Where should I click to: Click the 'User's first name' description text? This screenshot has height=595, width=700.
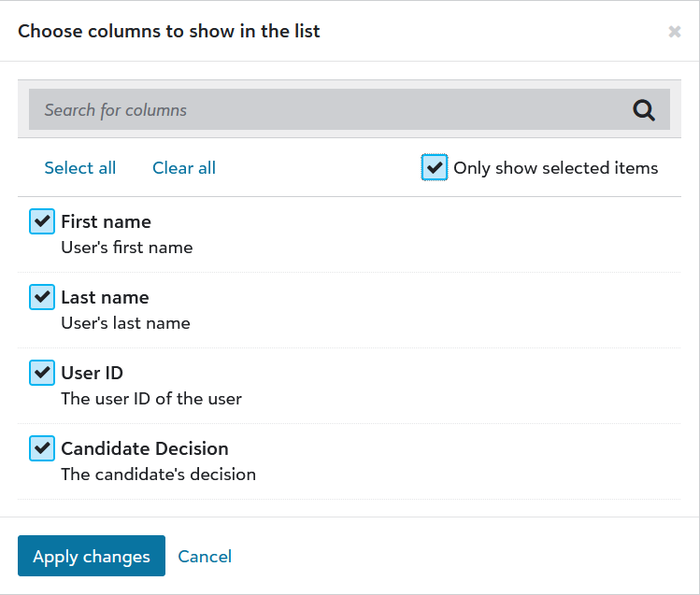coord(127,248)
